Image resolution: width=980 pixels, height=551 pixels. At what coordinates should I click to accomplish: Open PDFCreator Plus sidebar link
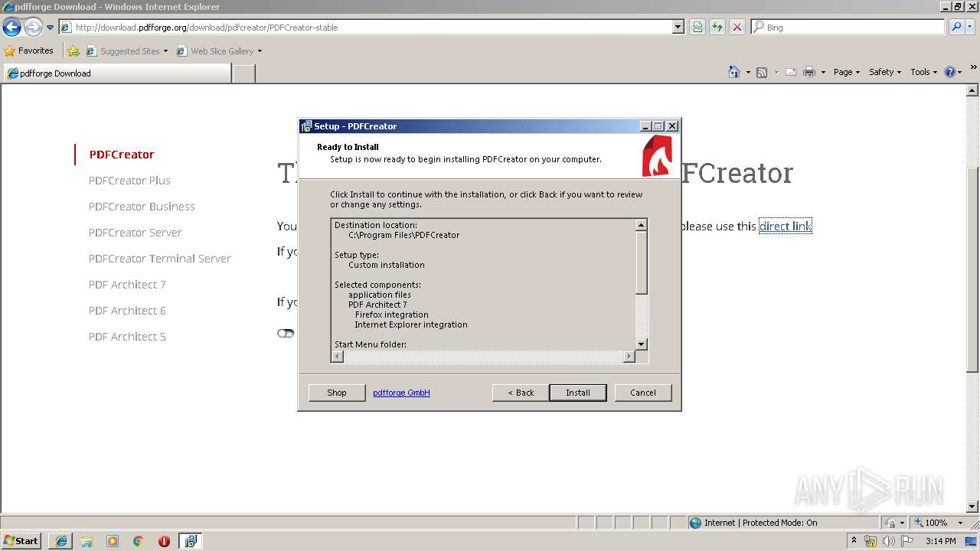pyautogui.click(x=129, y=181)
